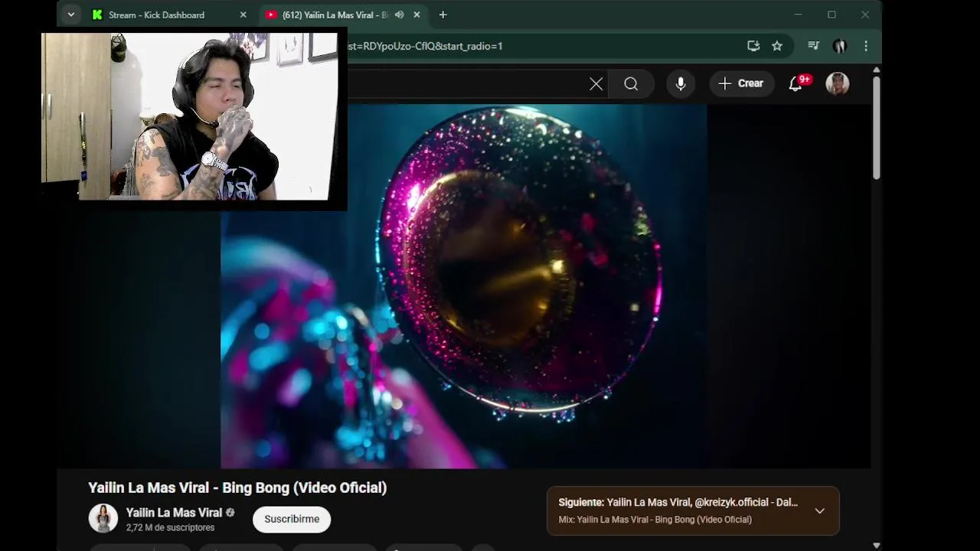Click the scrollbar up arrow
This screenshot has height=551, width=980.
[877, 70]
